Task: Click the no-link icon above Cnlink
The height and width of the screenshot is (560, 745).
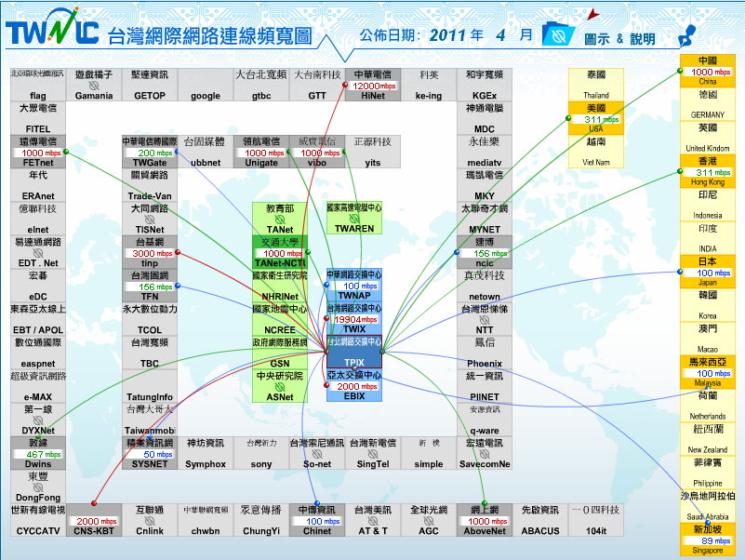Action: coord(150,521)
